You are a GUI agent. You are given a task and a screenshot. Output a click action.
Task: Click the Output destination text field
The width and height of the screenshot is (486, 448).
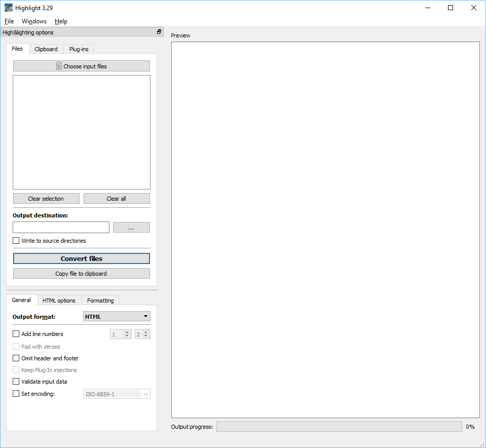61,227
